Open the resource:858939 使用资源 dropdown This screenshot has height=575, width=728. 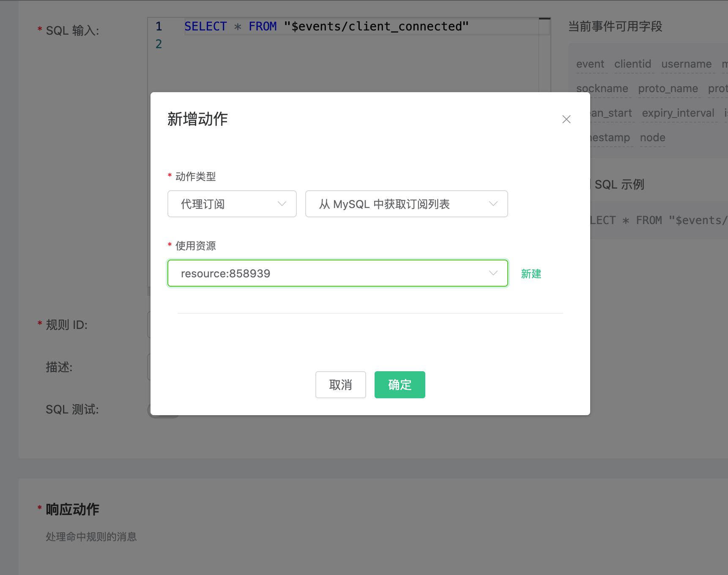[x=337, y=273]
